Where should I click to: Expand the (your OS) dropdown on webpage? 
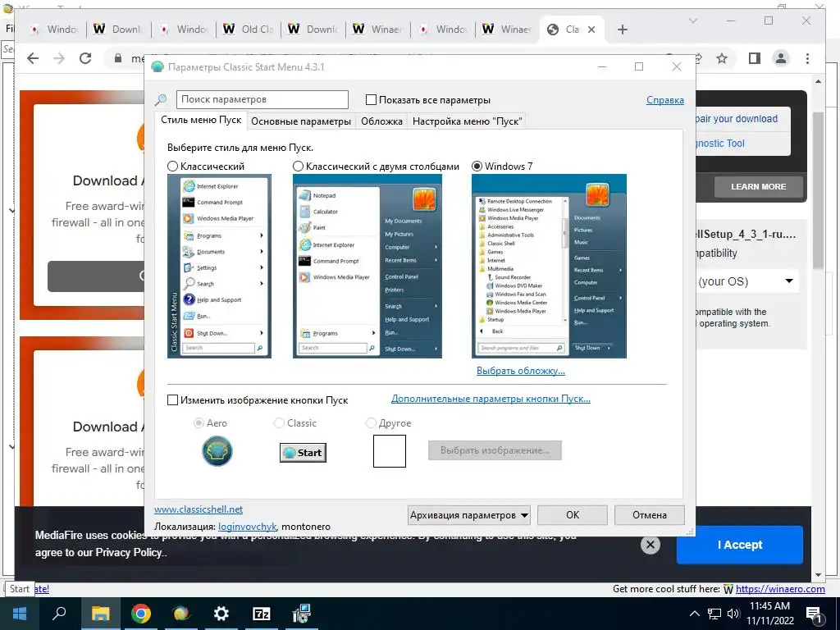coord(788,281)
